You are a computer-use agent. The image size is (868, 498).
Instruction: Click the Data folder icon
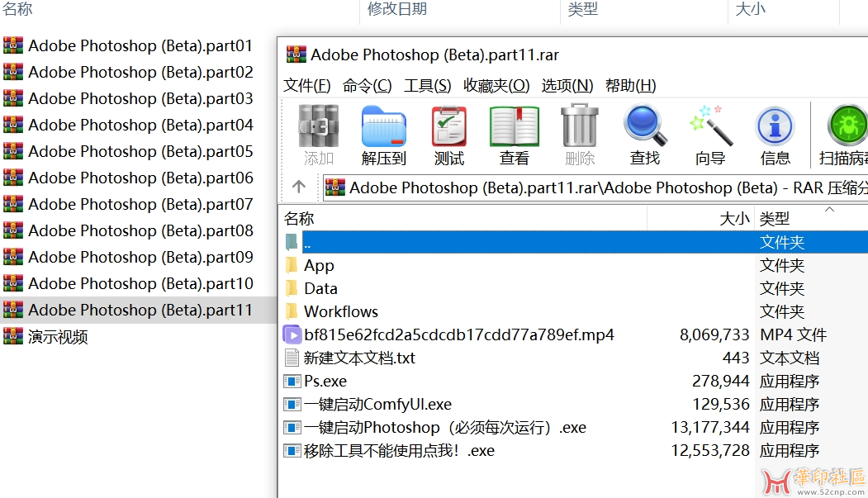tap(292, 288)
